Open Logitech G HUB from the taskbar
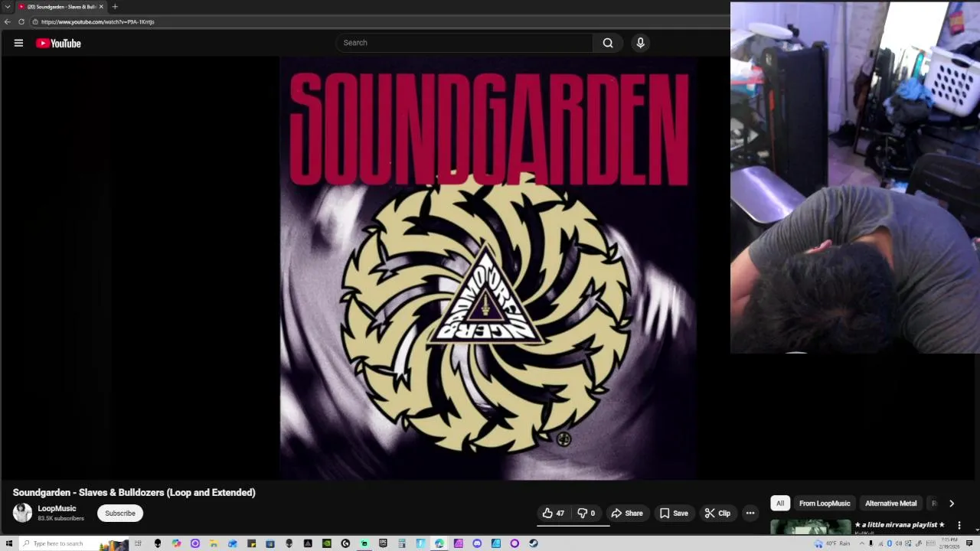Screen dimensions: 980x551 coord(345,543)
